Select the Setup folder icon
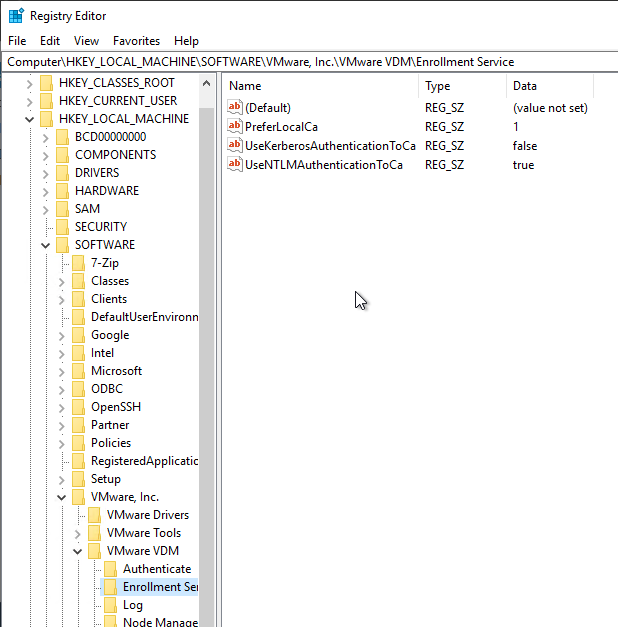 pos(78,479)
